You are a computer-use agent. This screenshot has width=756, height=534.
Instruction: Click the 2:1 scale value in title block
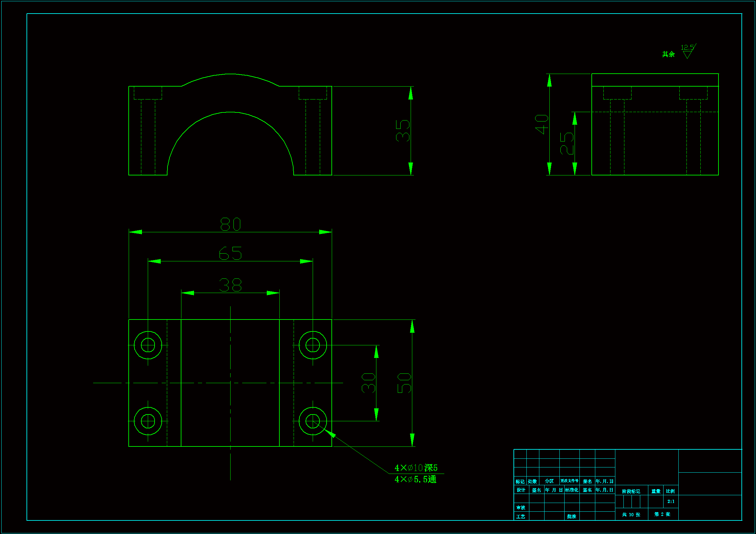click(671, 501)
